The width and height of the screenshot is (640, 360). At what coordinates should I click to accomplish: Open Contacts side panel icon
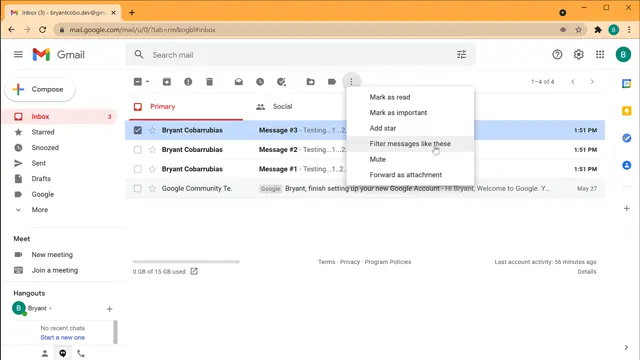[627, 165]
